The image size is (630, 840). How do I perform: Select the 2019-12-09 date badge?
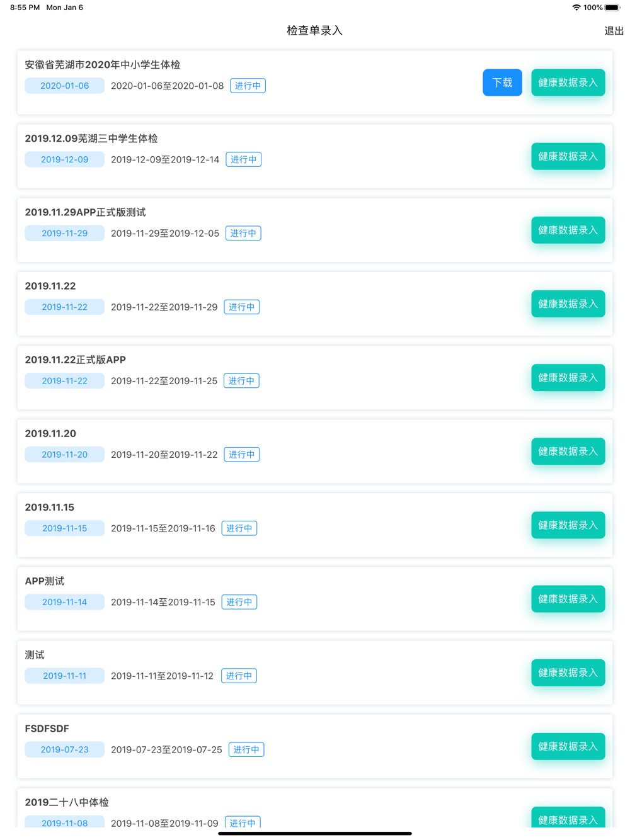(64, 159)
